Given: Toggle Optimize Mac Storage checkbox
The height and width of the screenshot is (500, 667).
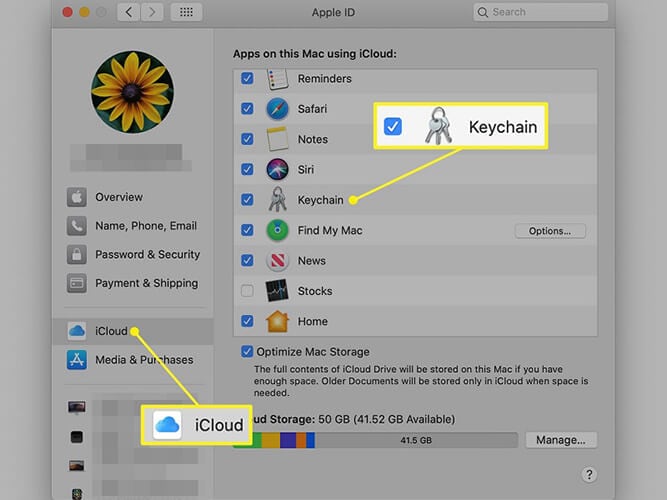Looking at the screenshot, I should (x=247, y=351).
